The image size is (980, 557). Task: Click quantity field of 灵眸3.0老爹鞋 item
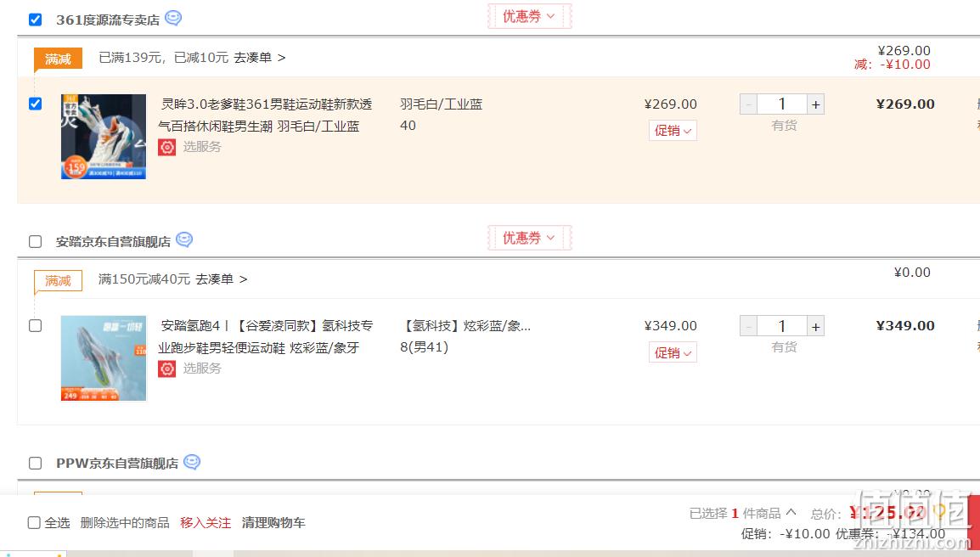pyautogui.click(x=782, y=104)
